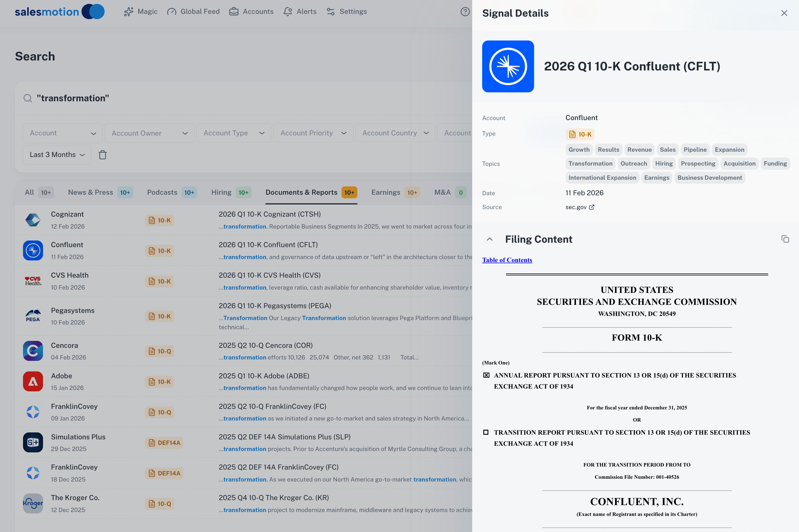
Task: Click the Transformation topic tag
Action: pos(590,164)
